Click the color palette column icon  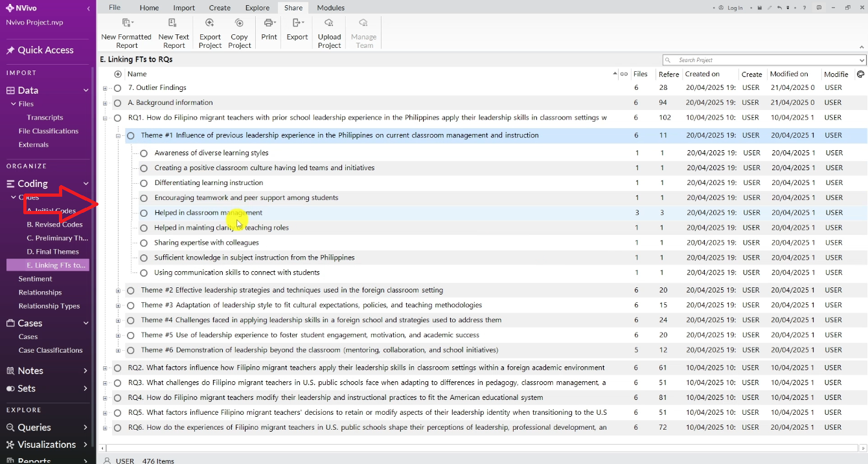click(x=861, y=74)
